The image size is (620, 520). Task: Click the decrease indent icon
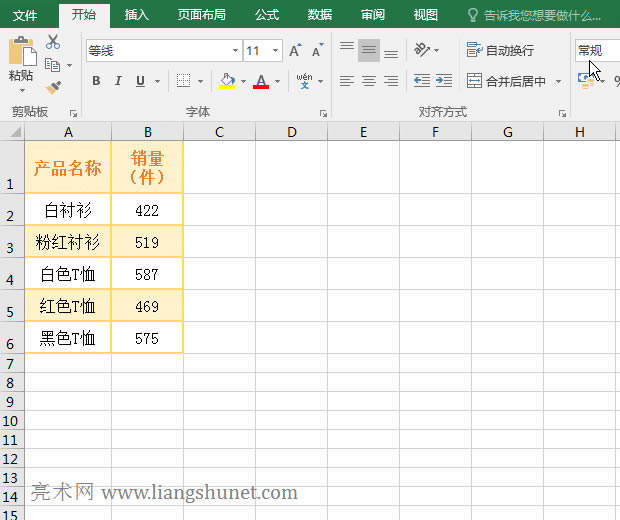422,81
